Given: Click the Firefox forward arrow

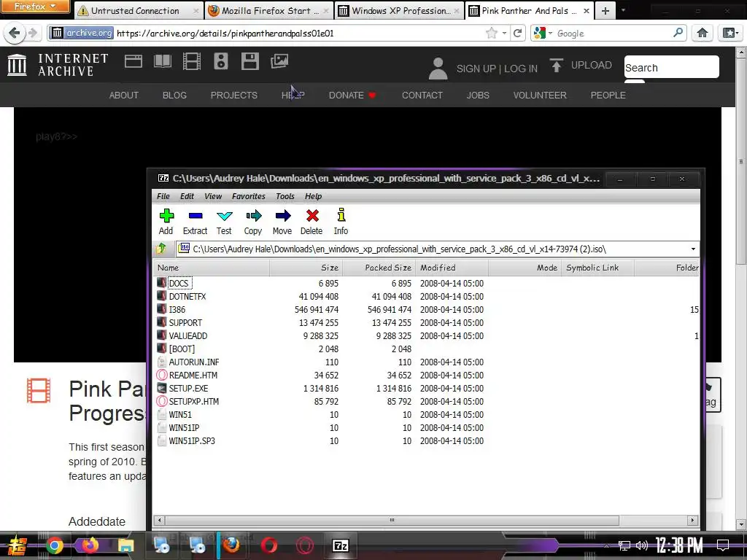Looking at the screenshot, I should click(x=33, y=33).
